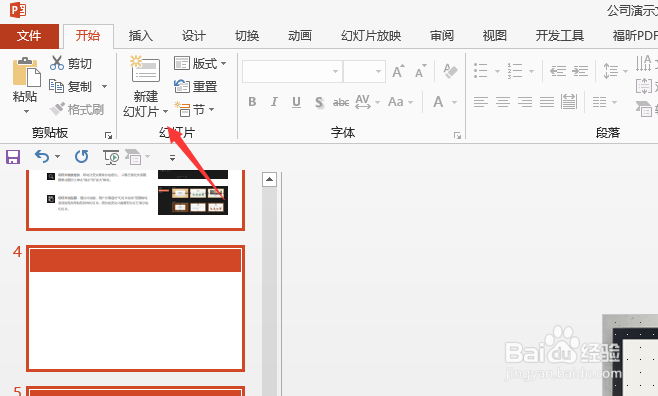The height and width of the screenshot is (396, 658).
Task: Customize Quick Access Toolbar dropdown
Action: [x=172, y=158]
